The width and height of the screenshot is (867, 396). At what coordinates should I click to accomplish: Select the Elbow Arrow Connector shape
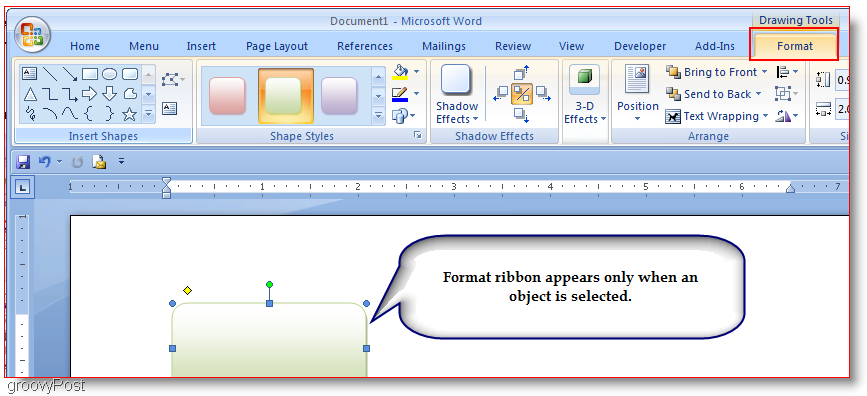click(x=70, y=94)
